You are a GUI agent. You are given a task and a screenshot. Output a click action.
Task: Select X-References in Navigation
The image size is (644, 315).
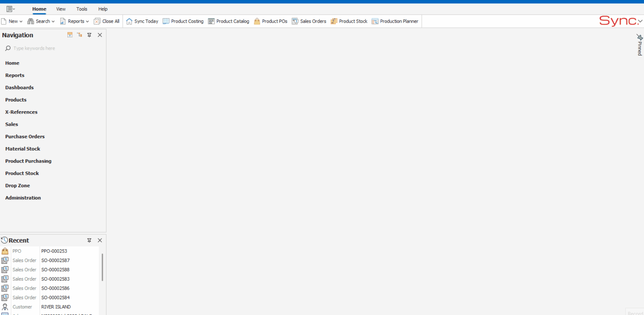(21, 112)
